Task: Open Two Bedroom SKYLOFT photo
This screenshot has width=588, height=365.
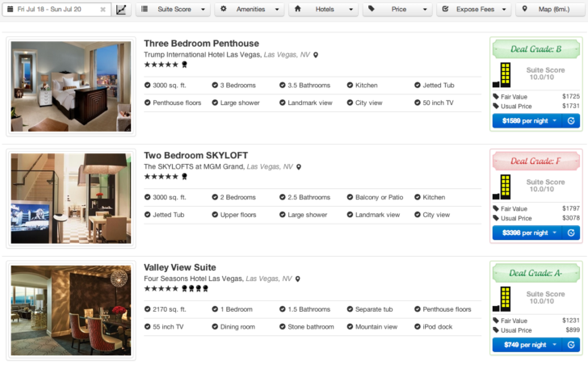Action: [x=71, y=199]
